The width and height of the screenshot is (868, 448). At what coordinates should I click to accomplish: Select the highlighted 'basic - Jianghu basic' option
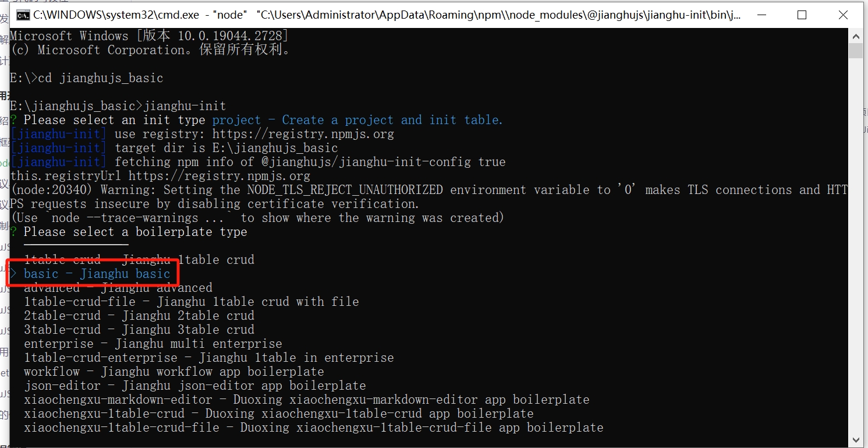[x=97, y=274]
